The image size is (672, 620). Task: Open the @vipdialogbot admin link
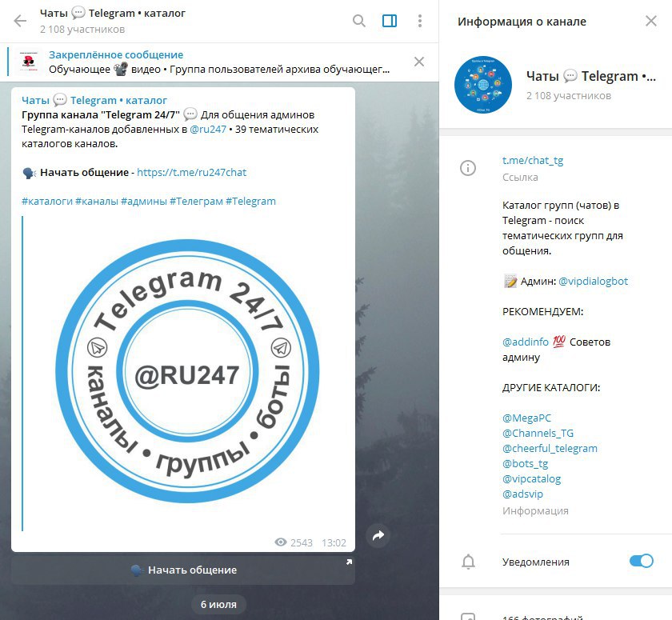point(593,281)
